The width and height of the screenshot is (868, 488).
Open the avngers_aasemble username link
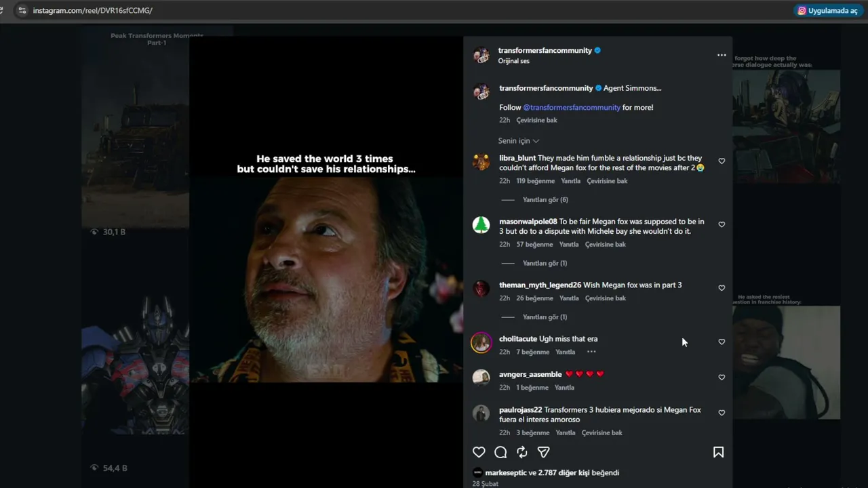(530, 374)
